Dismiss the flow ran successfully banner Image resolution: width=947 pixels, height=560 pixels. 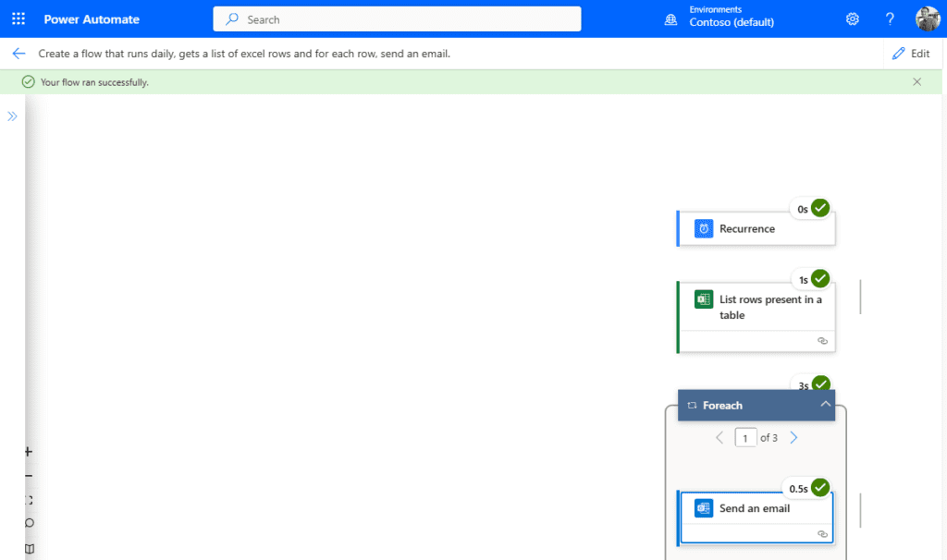pyautogui.click(x=916, y=82)
